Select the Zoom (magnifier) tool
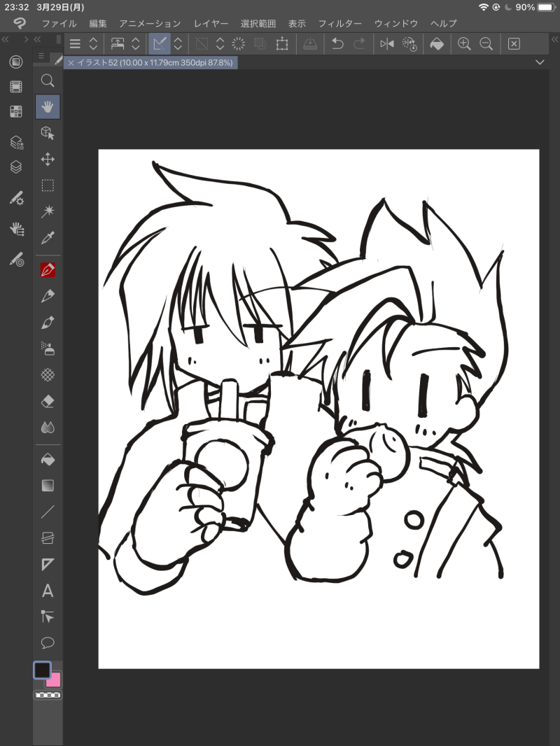The height and width of the screenshot is (746, 560). [48, 80]
